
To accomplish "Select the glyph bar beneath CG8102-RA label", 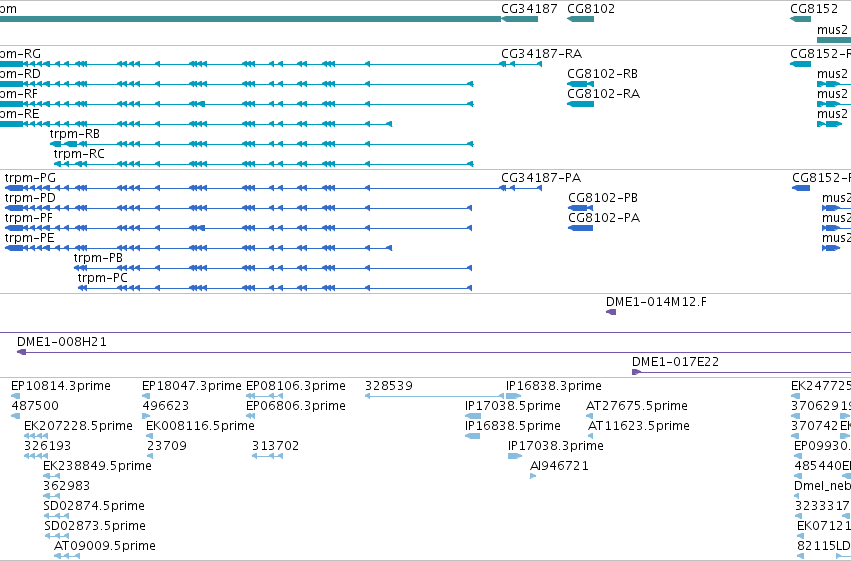I will click(x=581, y=104).
